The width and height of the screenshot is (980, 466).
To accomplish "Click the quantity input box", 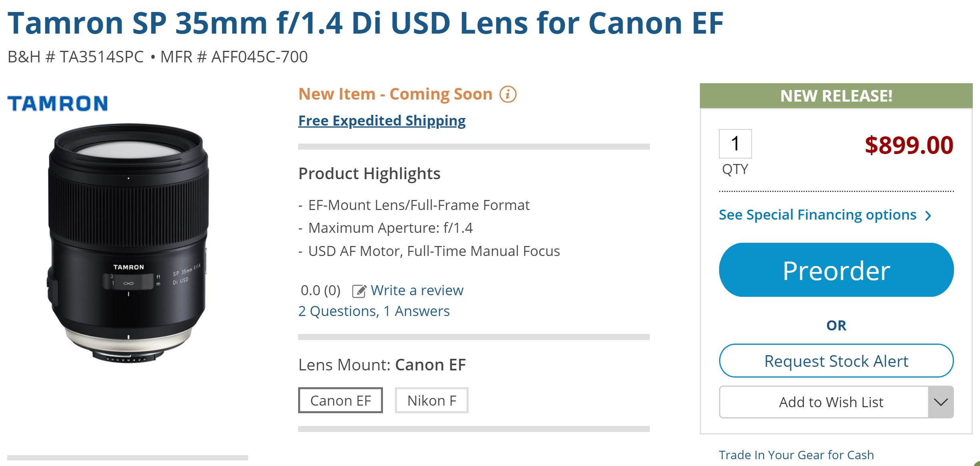I will pyautogui.click(x=735, y=144).
